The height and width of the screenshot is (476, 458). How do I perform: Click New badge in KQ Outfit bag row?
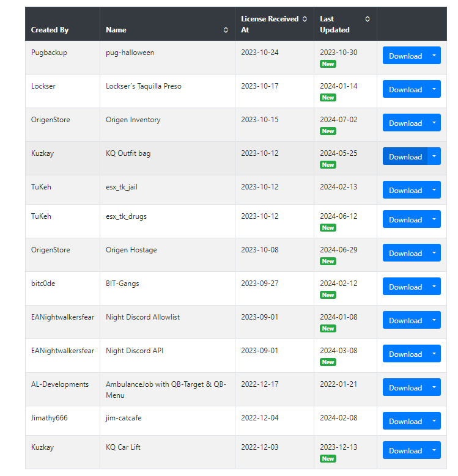tap(328, 165)
